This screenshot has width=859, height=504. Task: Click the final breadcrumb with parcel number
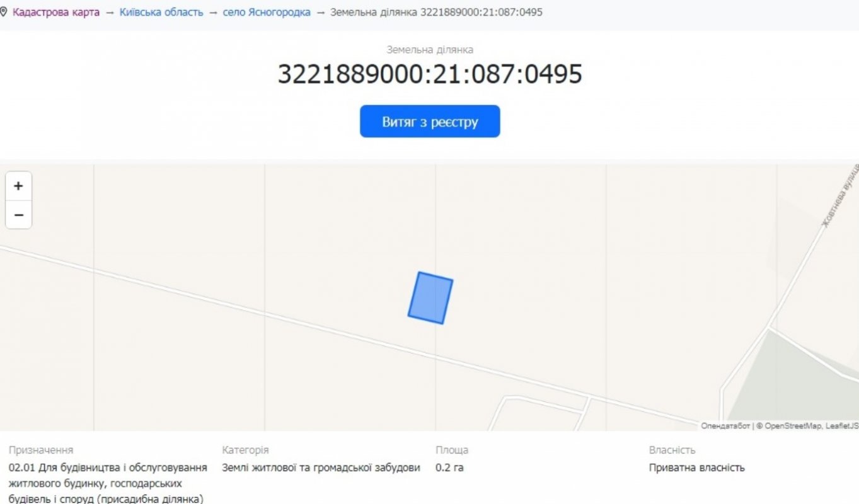pos(436,13)
